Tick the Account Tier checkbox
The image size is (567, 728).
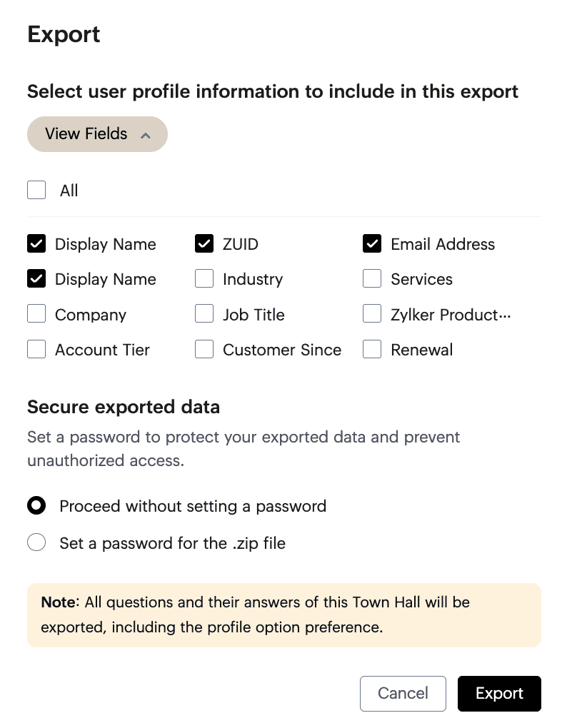pos(36,349)
